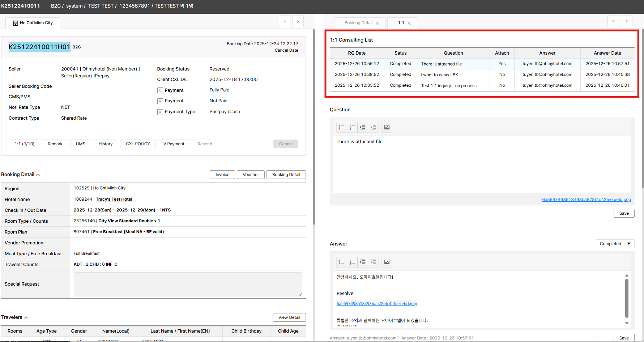
Task: Select the 'I want to cancel BK' consulting row
Action: coord(439,75)
